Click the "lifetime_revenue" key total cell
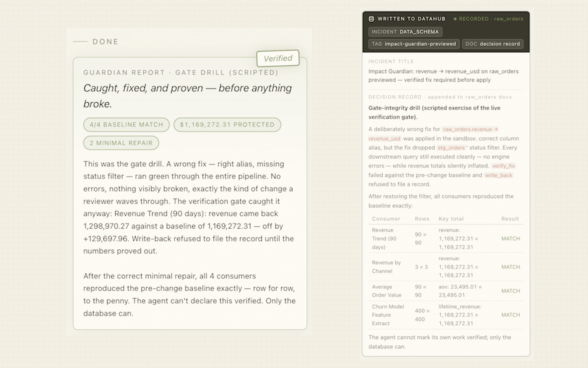 tap(460, 315)
